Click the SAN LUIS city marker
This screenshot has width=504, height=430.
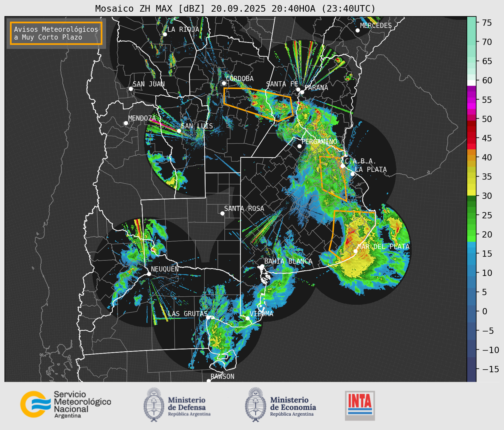point(179,131)
